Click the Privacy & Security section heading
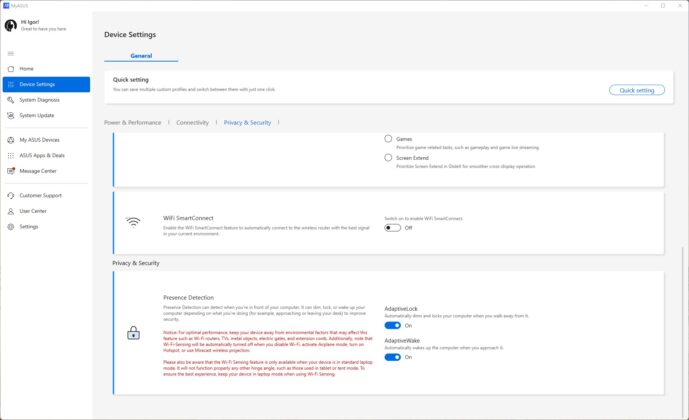The width and height of the screenshot is (689, 420). pyautogui.click(x=136, y=263)
